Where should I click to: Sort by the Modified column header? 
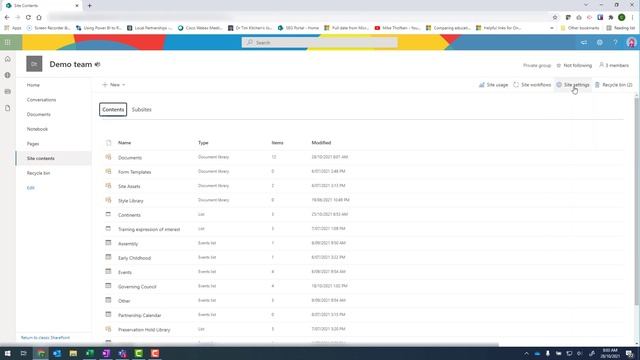click(321, 142)
